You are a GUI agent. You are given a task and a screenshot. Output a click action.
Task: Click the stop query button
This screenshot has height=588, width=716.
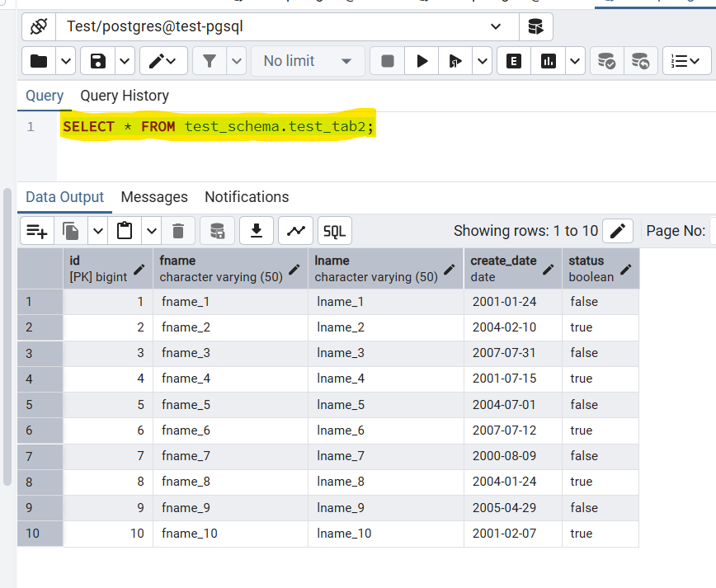coord(387,61)
